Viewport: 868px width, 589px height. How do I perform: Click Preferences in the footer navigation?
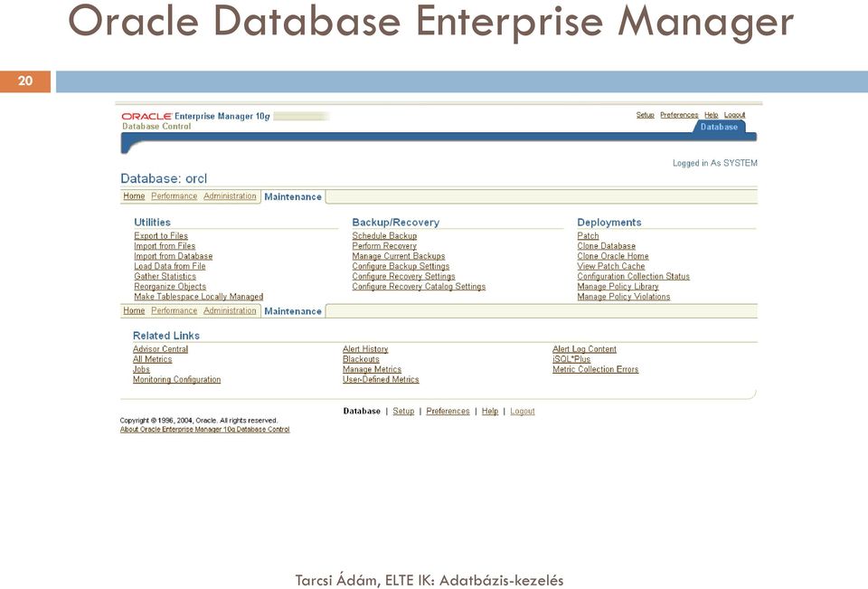coord(448,411)
